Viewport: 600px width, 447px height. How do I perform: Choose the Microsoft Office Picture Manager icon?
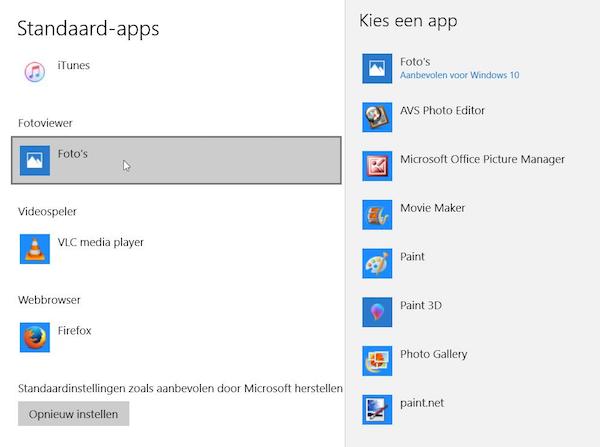[377, 166]
